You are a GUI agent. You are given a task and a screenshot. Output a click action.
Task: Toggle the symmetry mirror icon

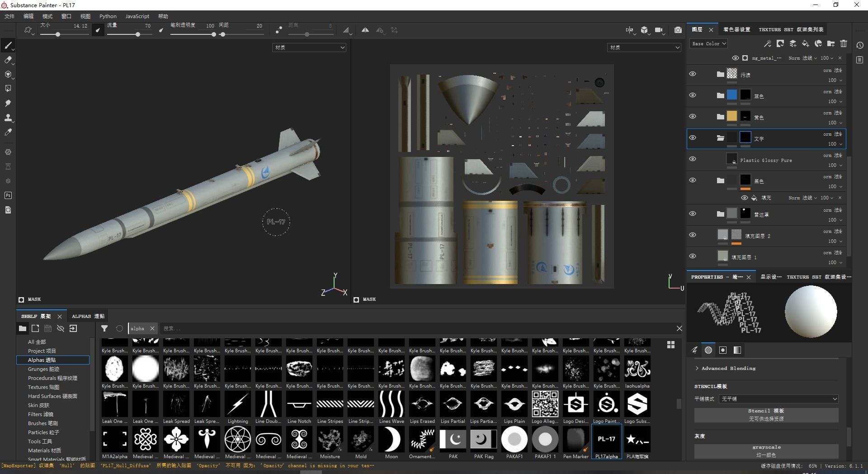tap(365, 30)
